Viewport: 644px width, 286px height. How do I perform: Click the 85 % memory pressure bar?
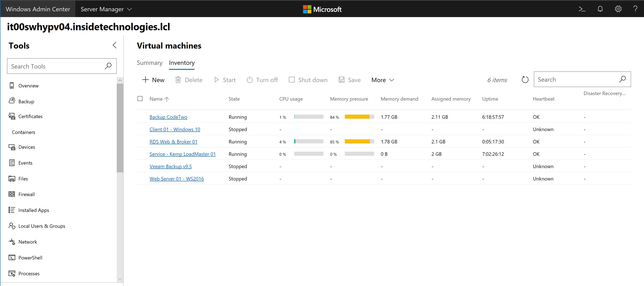coord(359,141)
